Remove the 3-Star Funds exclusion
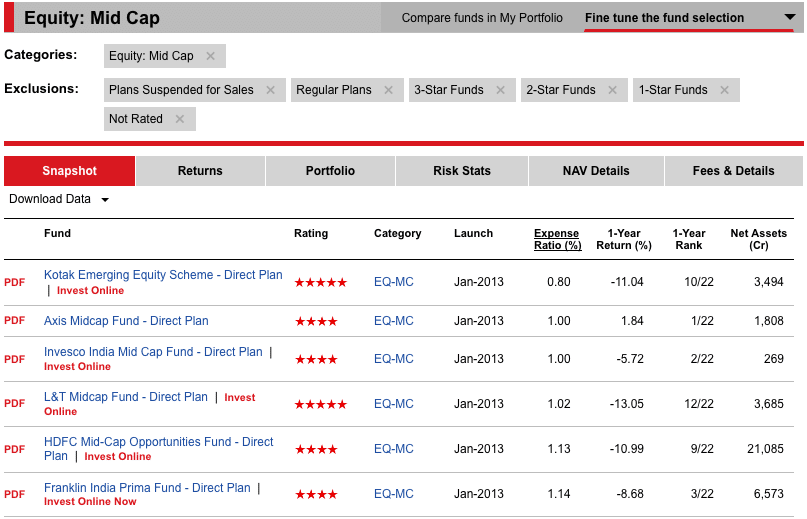The image size is (807, 519). coord(500,90)
